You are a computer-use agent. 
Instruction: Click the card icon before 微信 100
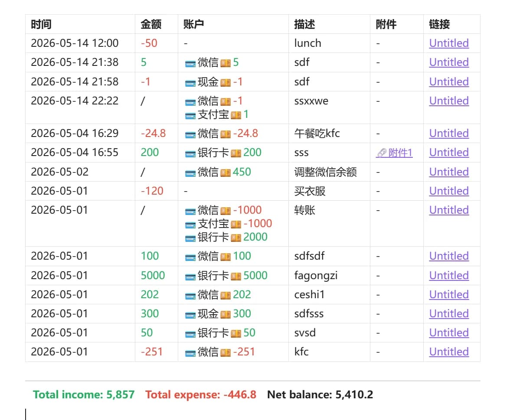tap(190, 257)
